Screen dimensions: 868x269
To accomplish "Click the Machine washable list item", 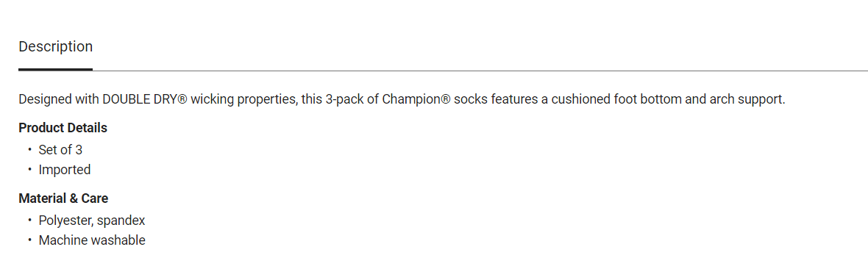I will coord(92,240).
